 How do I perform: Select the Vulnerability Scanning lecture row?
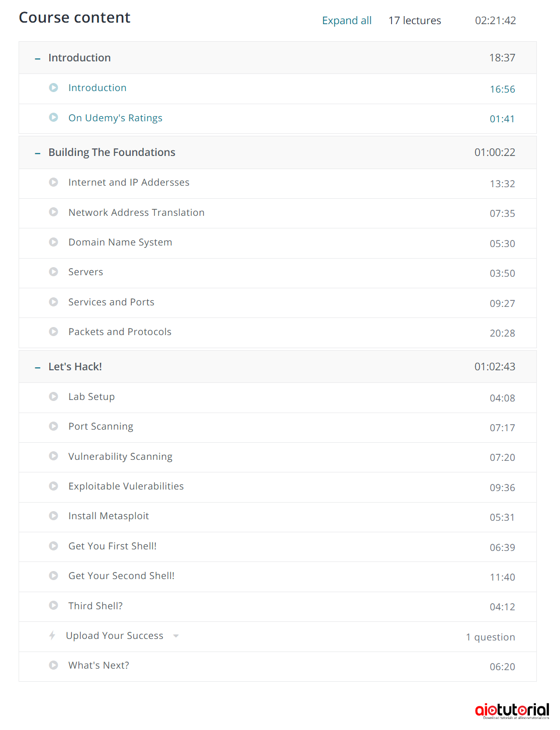click(120, 456)
